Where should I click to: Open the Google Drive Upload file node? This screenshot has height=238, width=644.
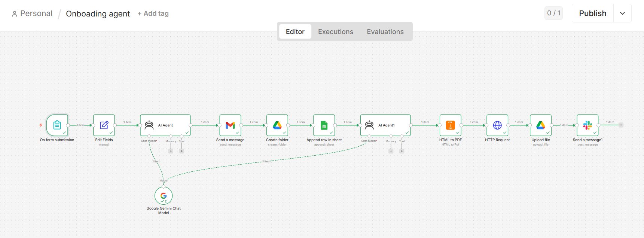click(541, 125)
